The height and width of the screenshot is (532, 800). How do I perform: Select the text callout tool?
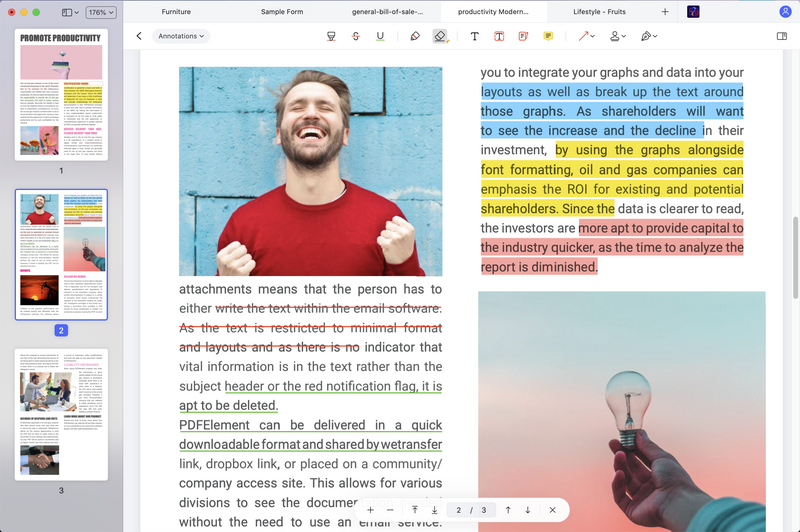(523, 36)
